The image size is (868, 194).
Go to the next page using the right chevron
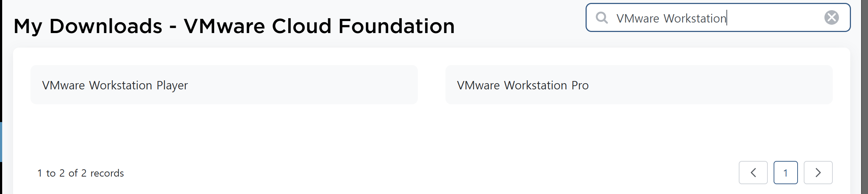pos(818,173)
